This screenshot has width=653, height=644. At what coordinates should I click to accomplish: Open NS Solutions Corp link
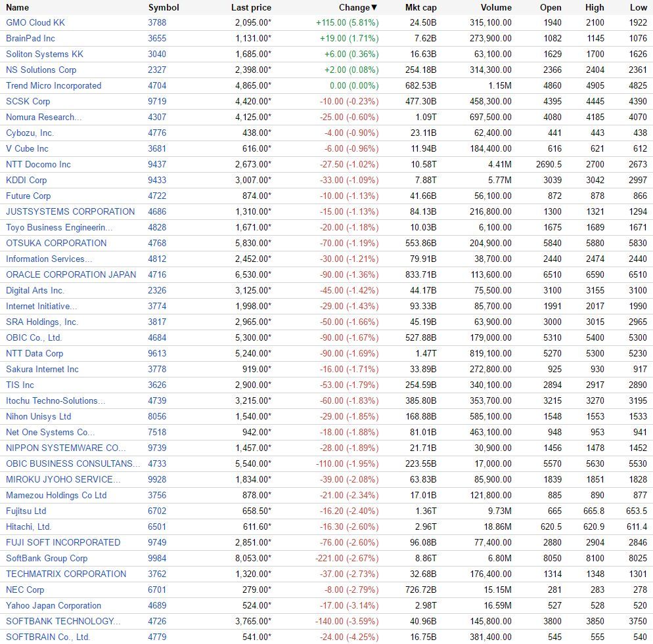click(41, 70)
